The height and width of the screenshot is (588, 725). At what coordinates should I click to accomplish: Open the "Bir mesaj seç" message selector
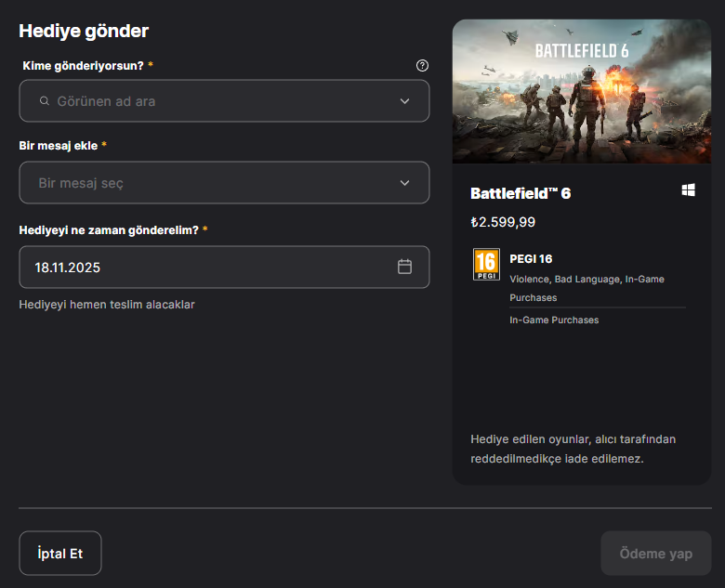[224, 183]
